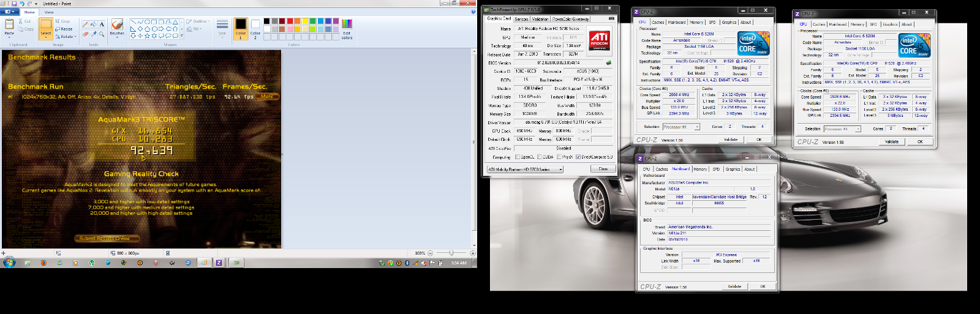Choose the five-point star shape
The image size is (980, 314).
click(x=148, y=36)
